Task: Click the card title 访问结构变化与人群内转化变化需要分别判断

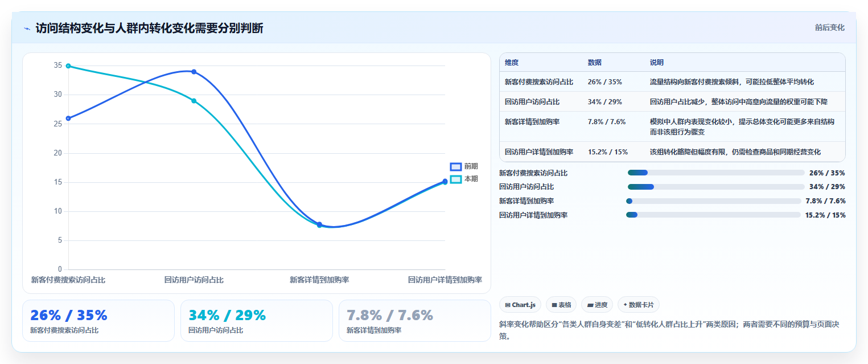Action: [x=149, y=28]
